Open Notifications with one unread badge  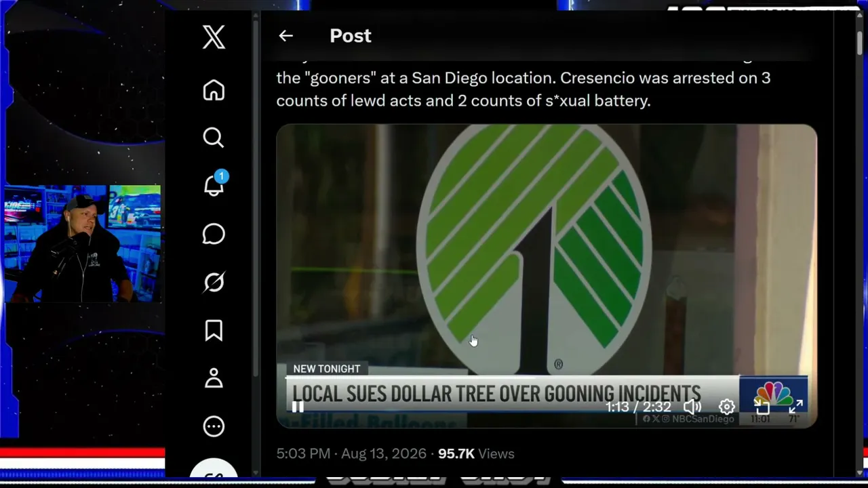point(215,184)
